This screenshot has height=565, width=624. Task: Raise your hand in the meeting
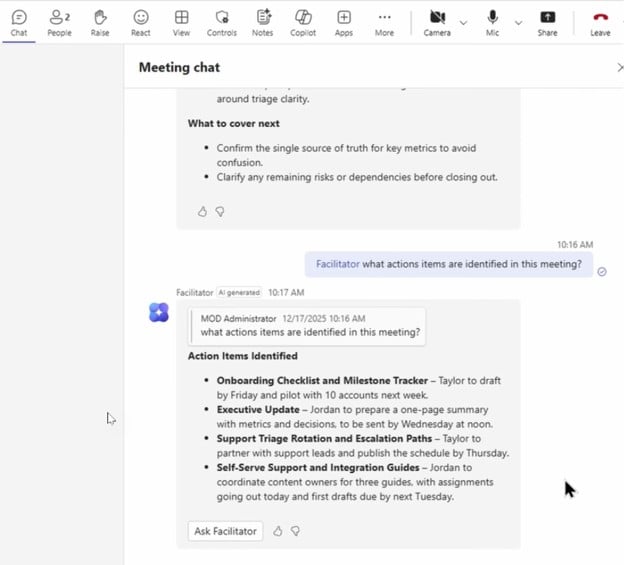(100, 22)
